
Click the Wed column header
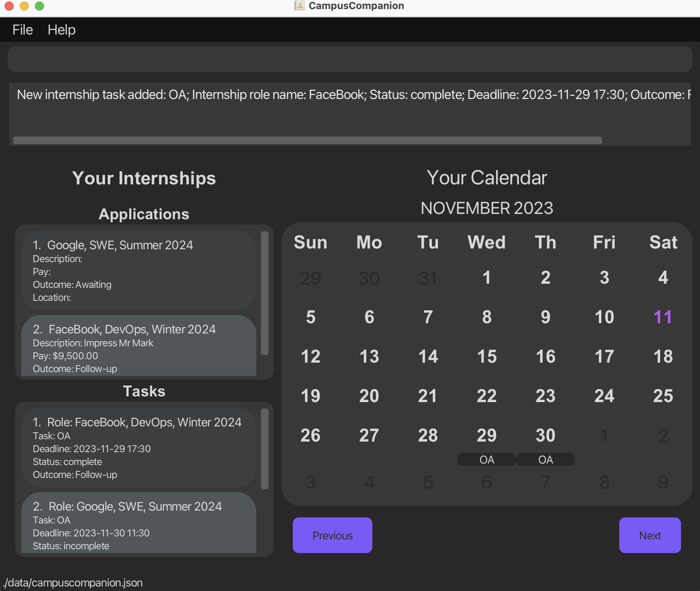coord(487,242)
